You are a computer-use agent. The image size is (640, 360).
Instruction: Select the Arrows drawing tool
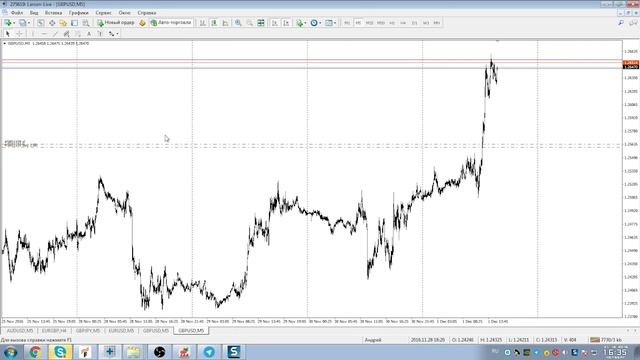111,34
